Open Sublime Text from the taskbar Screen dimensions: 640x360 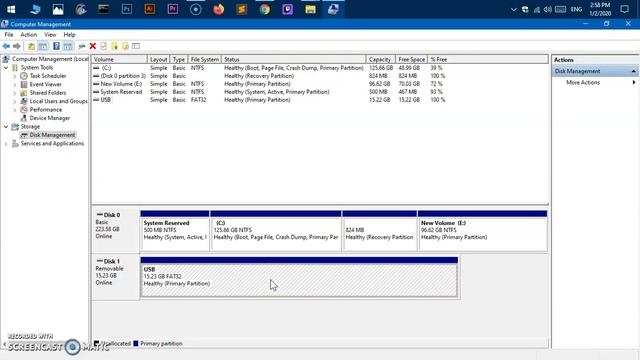tap(242, 9)
